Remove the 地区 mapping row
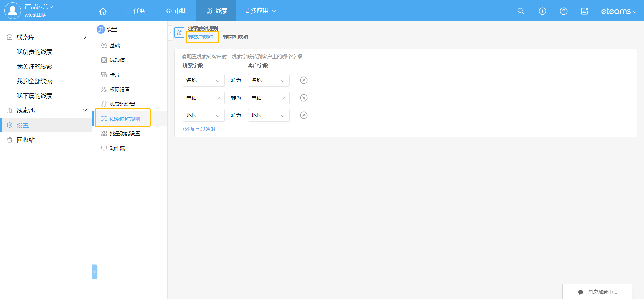This screenshot has width=644, height=299. coord(304,115)
